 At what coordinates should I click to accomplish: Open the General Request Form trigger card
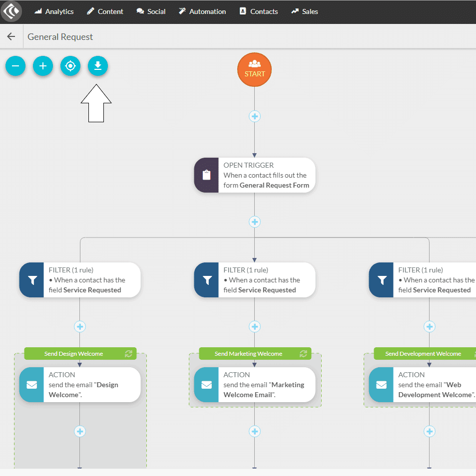(x=255, y=175)
